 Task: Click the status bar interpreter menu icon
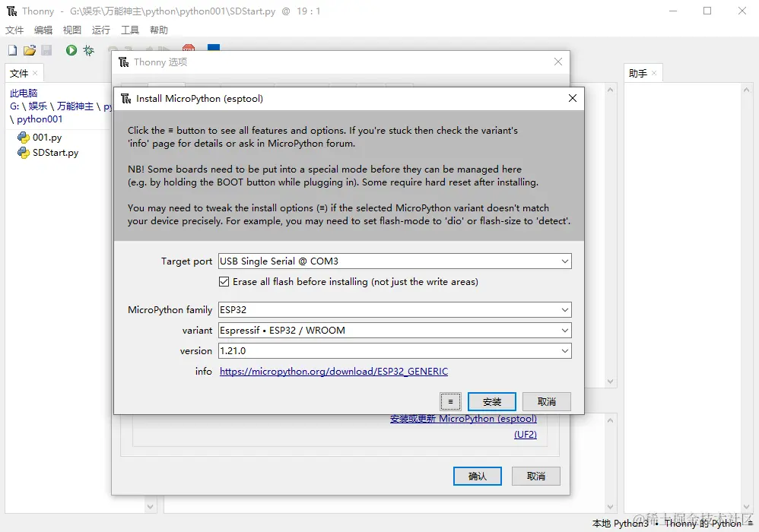coord(751,523)
